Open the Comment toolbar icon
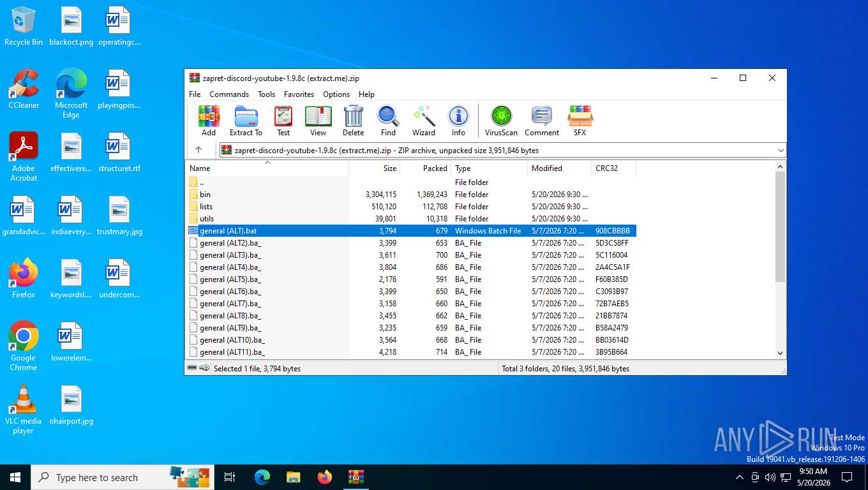Image resolution: width=868 pixels, height=490 pixels. [x=542, y=121]
